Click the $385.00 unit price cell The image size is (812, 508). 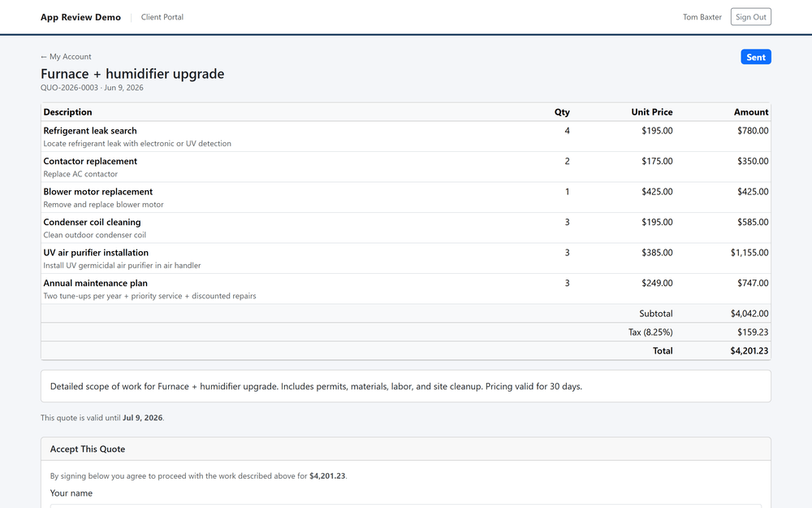[657, 253]
